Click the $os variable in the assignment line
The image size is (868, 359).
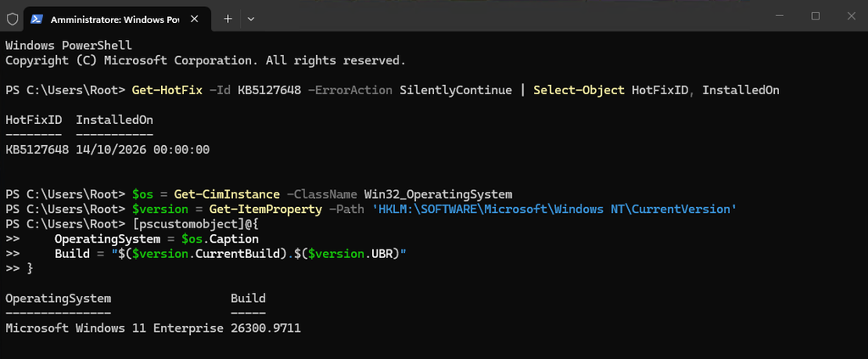click(x=142, y=194)
